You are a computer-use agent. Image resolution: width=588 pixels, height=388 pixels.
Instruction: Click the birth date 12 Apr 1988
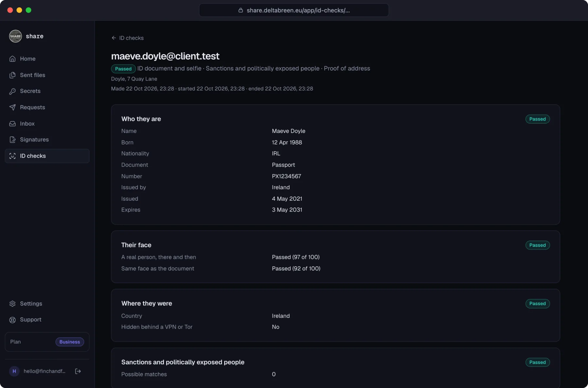click(287, 142)
